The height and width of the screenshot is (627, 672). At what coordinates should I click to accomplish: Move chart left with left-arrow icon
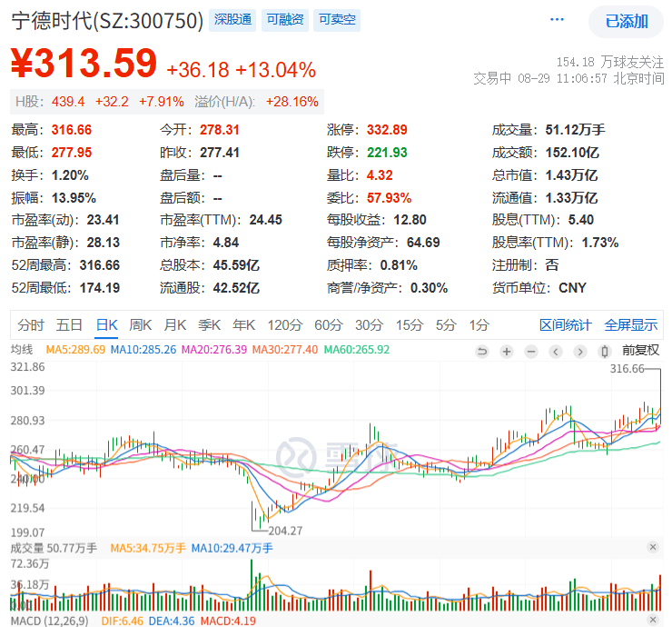pos(556,352)
